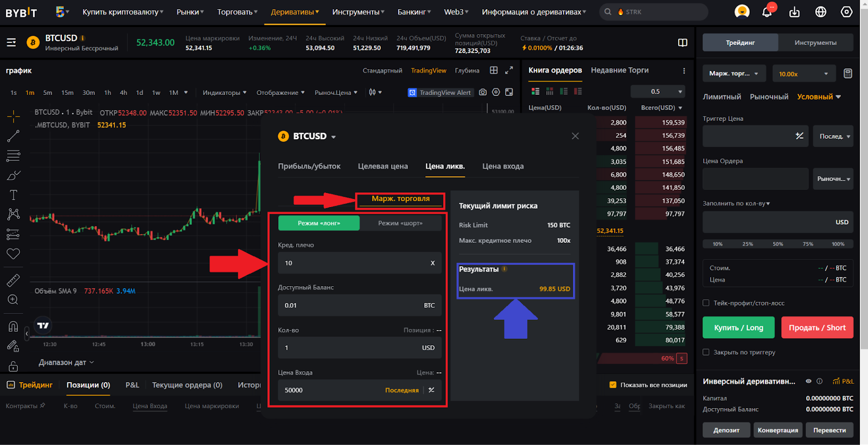Click the Депозит button

[x=726, y=430]
